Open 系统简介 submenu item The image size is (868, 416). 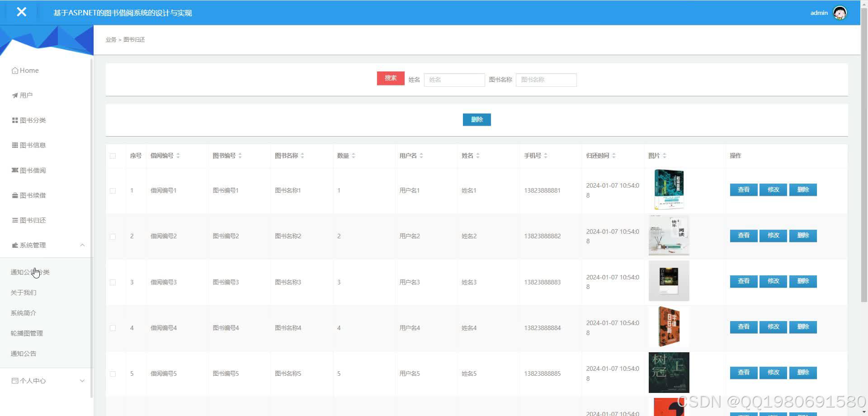tap(24, 313)
